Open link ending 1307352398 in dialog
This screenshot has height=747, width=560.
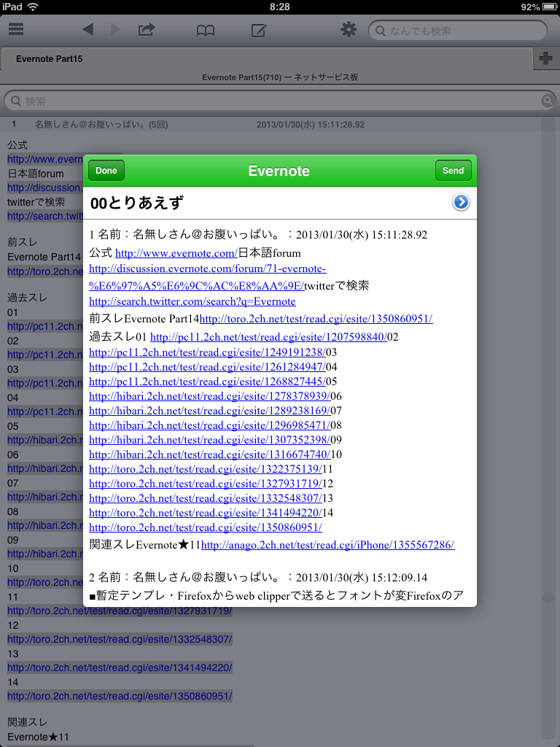[x=210, y=439]
